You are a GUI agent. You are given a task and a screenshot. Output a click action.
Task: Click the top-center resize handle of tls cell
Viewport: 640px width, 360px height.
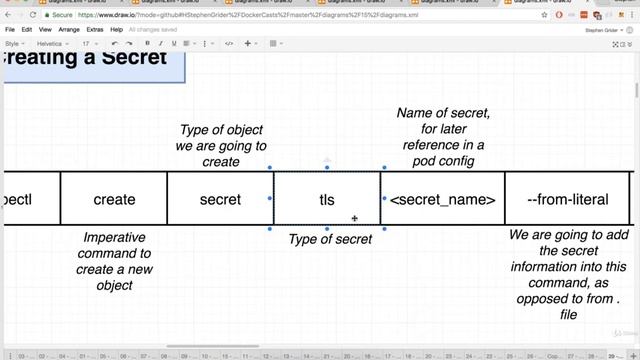coord(327,167)
